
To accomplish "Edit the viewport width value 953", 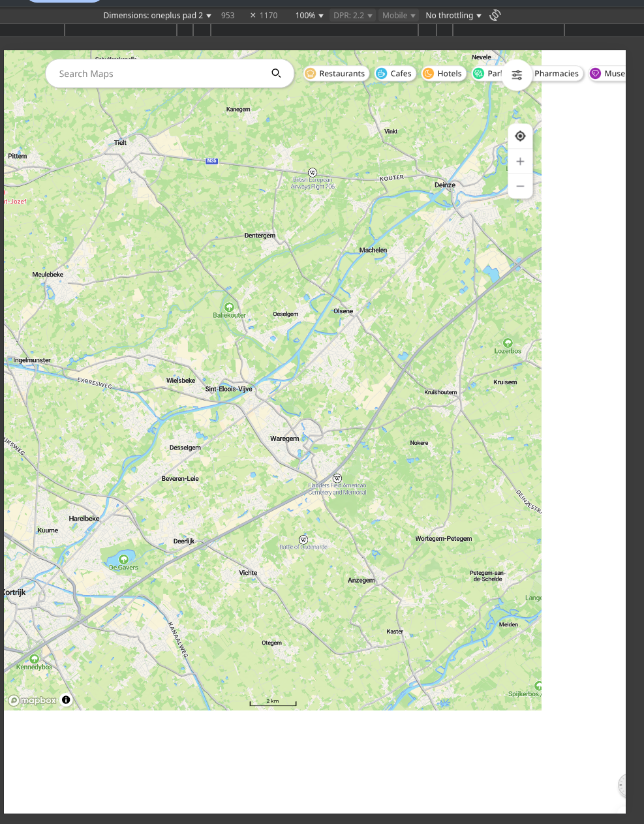I will (x=228, y=15).
